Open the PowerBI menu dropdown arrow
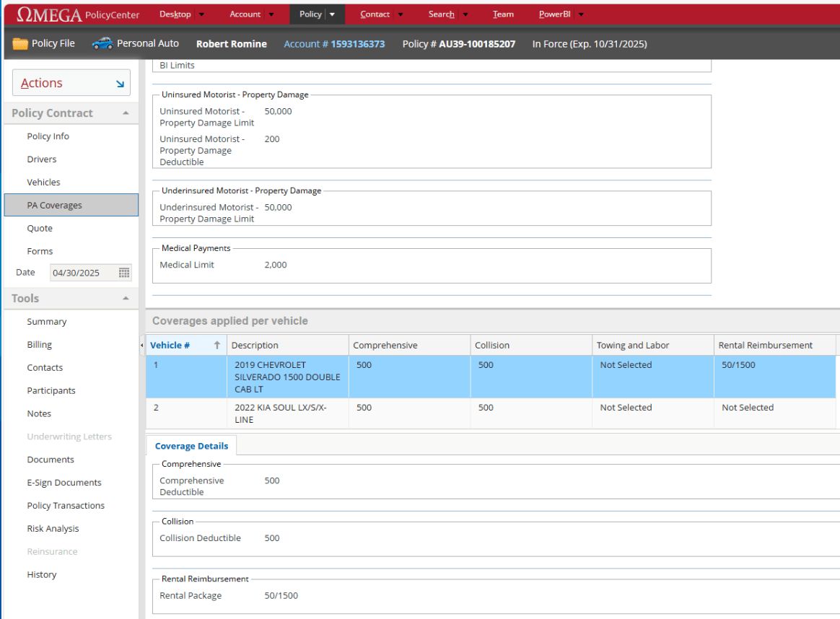This screenshot has width=840, height=619. click(581, 14)
